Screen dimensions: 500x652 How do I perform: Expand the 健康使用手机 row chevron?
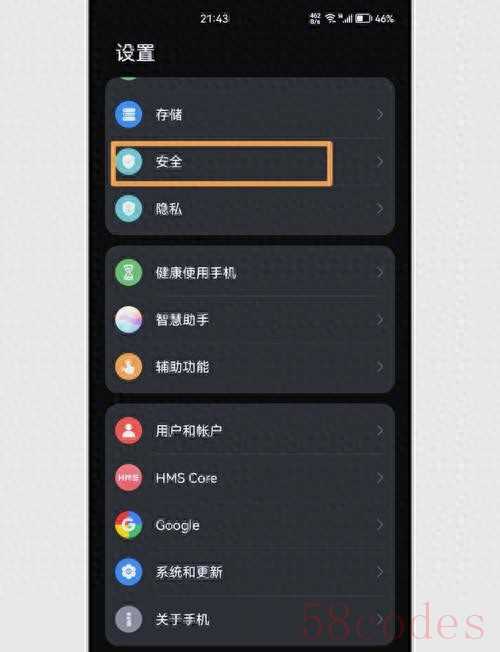pos(379,272)
